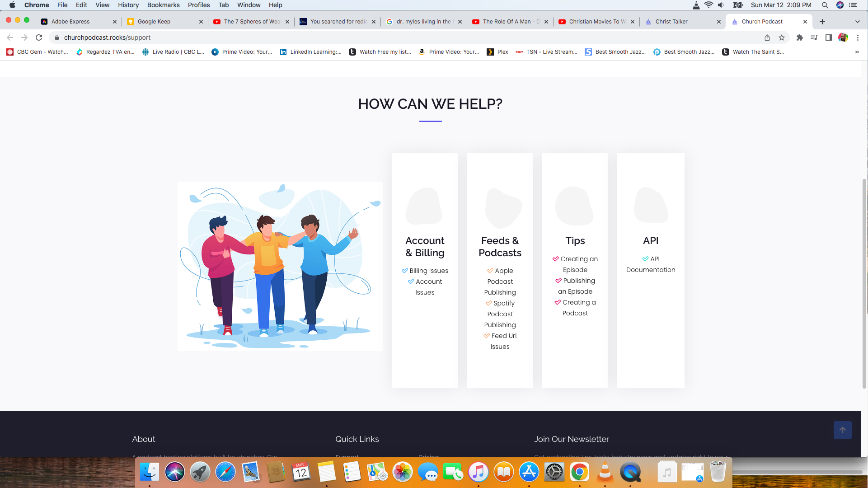Open Chrome side panel icon
This screenshot has height=488, width=868.
(x=828, y=38)
